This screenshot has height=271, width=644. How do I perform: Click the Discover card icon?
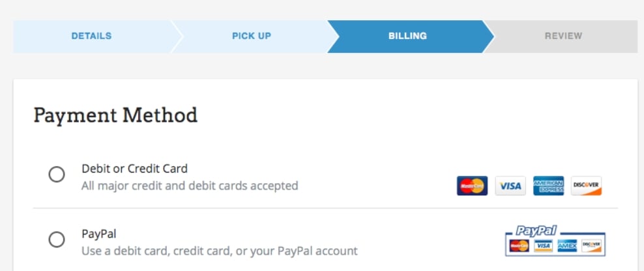click(x=587, y=186)
